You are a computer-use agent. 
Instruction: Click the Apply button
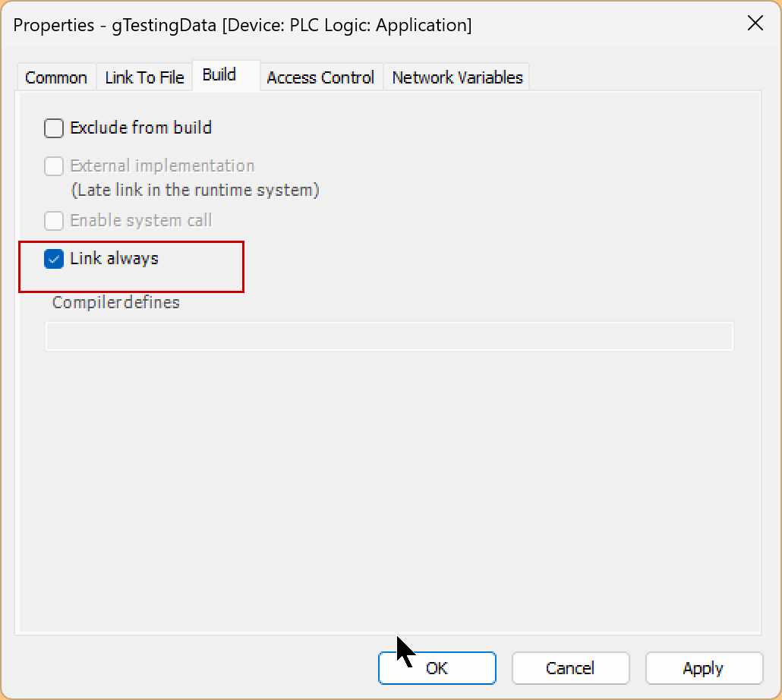click(703, 668)
